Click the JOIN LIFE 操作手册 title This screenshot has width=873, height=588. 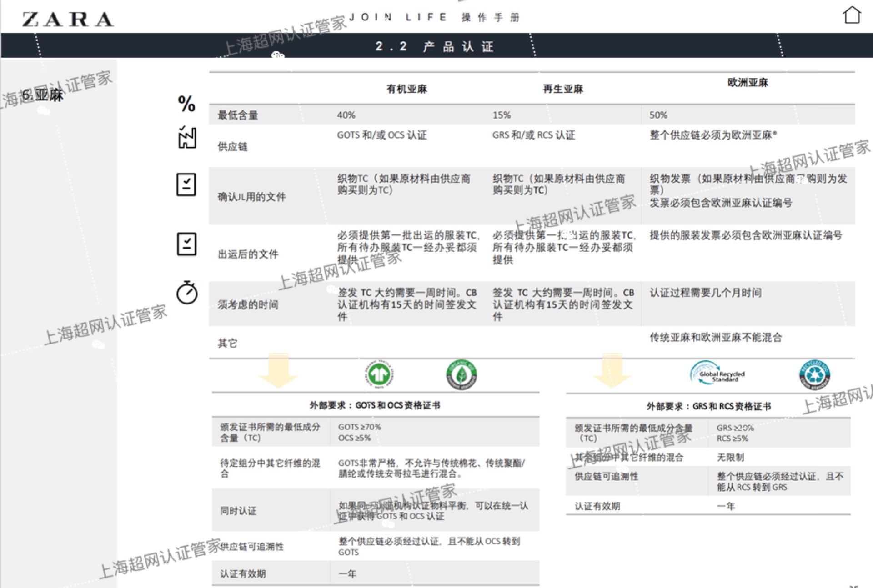[434, 17]
